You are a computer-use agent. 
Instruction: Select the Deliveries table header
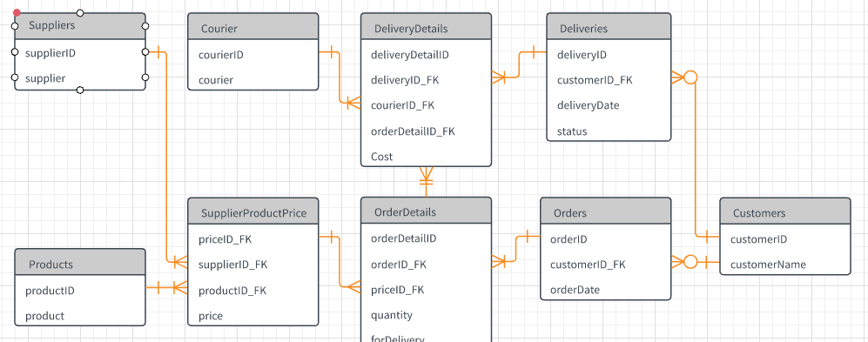(609, 27)
